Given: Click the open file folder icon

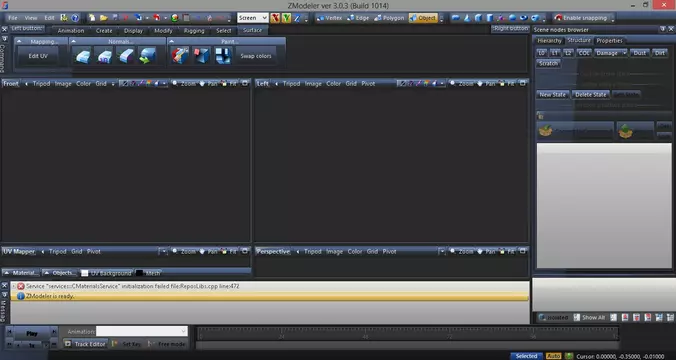Looking at the screenshot, I should [103, 18].
